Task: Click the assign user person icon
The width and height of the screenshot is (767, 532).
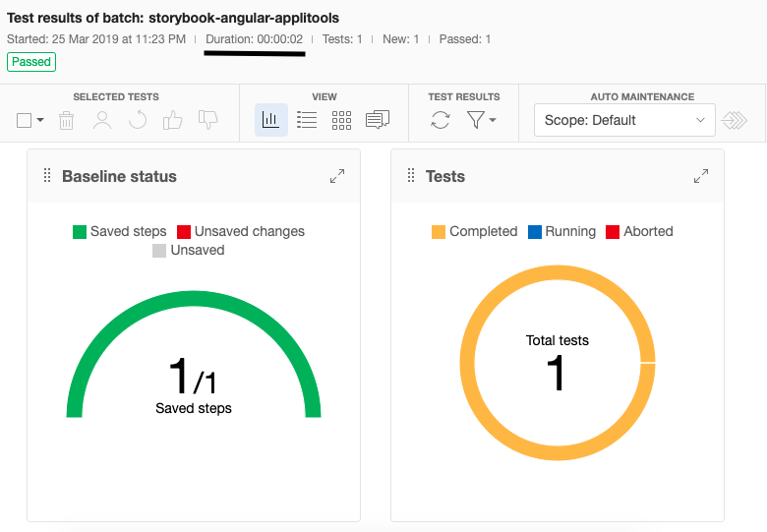Action: (x=102, y=120)
